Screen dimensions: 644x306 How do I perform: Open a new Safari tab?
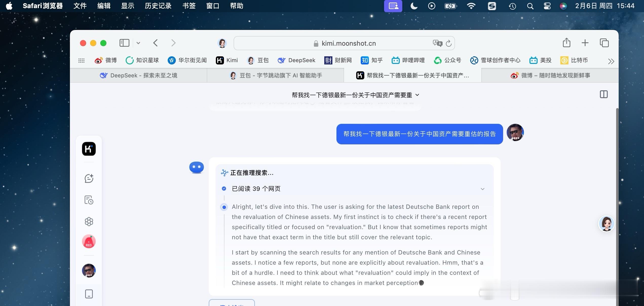click(x=585, y=43)
